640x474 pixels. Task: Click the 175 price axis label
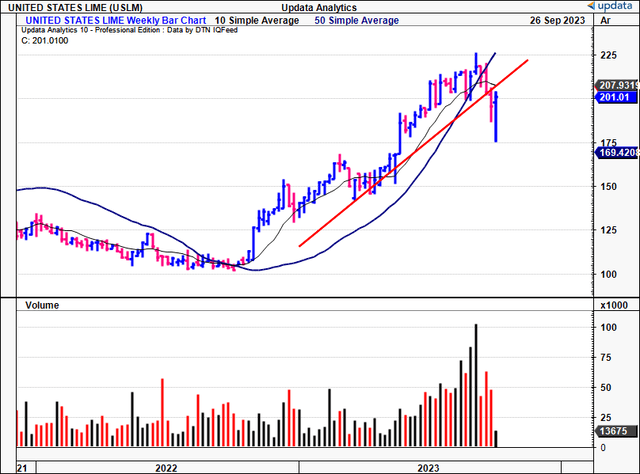608,142
